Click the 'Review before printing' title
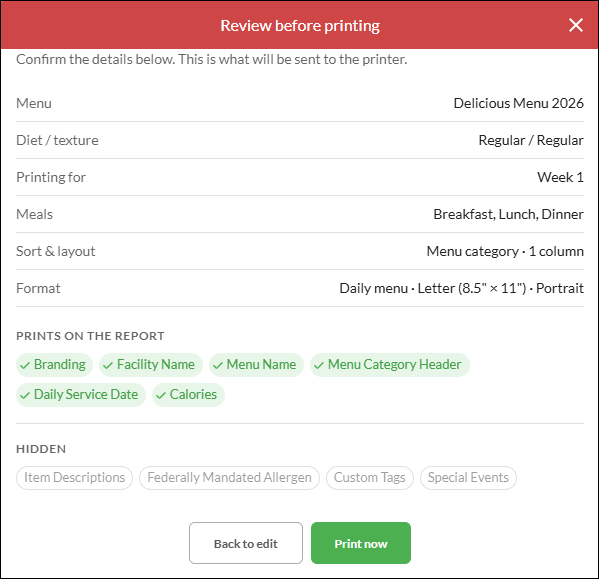The height and width of the screenshot is (579, 599). point(300,26)
